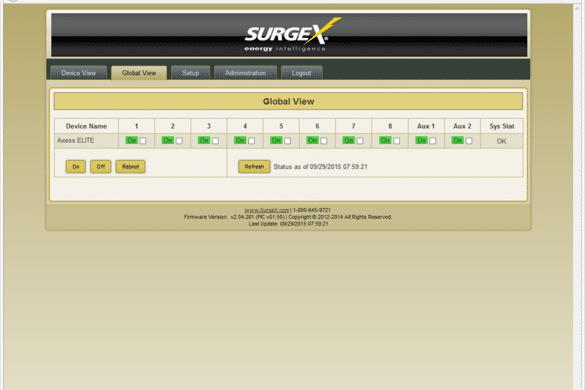Viewport: 585px width, 390px height.
Task: Select the Aux 2 checkbox
Action: tap(469, 141)
